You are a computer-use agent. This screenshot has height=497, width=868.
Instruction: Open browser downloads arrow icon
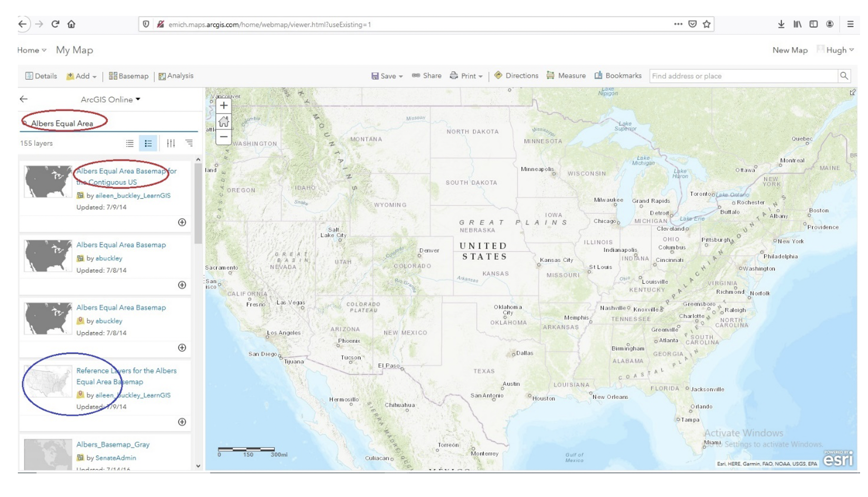pyautogui.click(x=781, y=24)
